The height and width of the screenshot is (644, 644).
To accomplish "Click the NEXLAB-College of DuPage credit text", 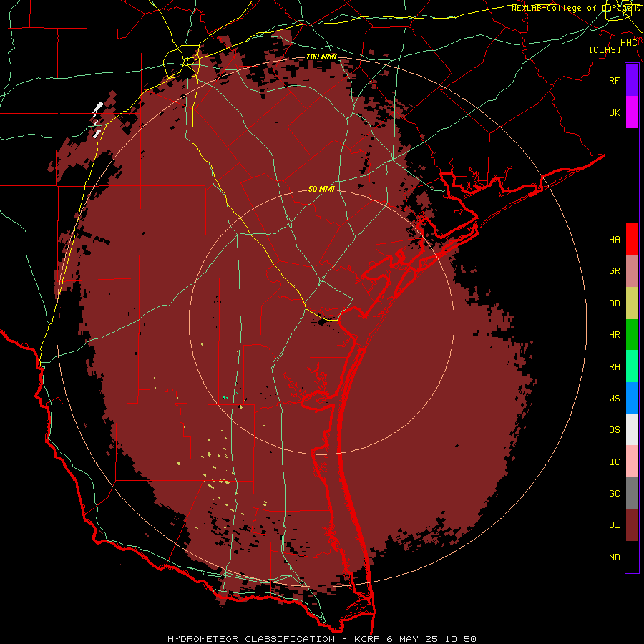I will [575, 8].
